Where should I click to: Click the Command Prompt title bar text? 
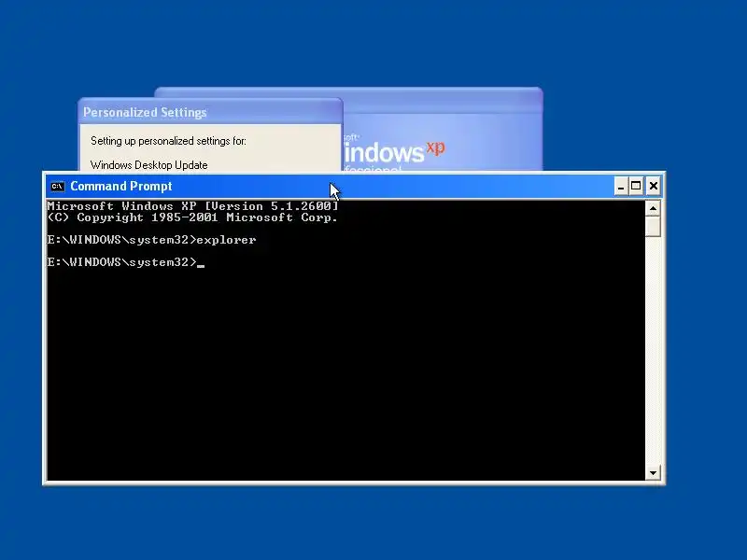pos(121,186)
